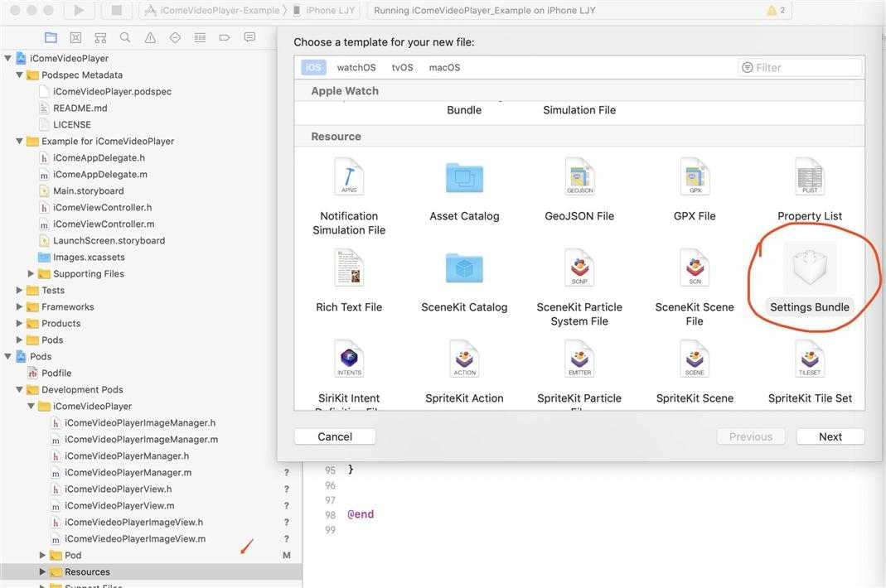The image size is (886, 588).
Task: Select the Settings Bundle template
Action: click(x=810, y=278)
